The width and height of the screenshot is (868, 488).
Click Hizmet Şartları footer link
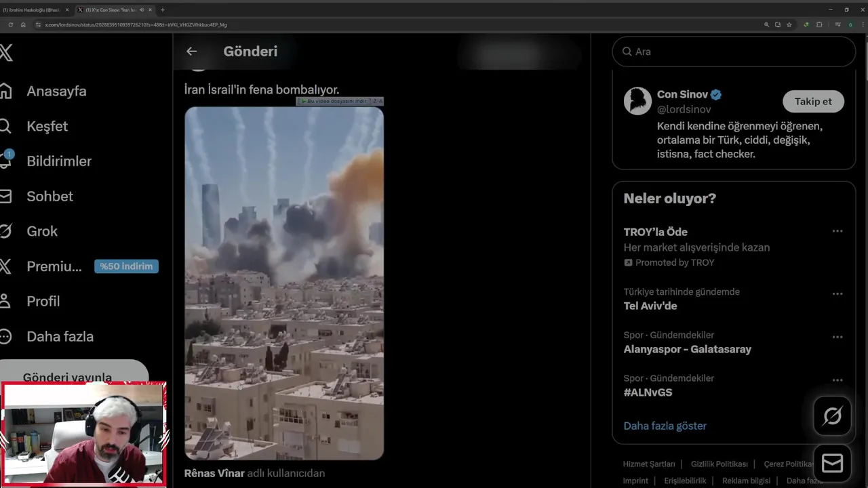649,464
